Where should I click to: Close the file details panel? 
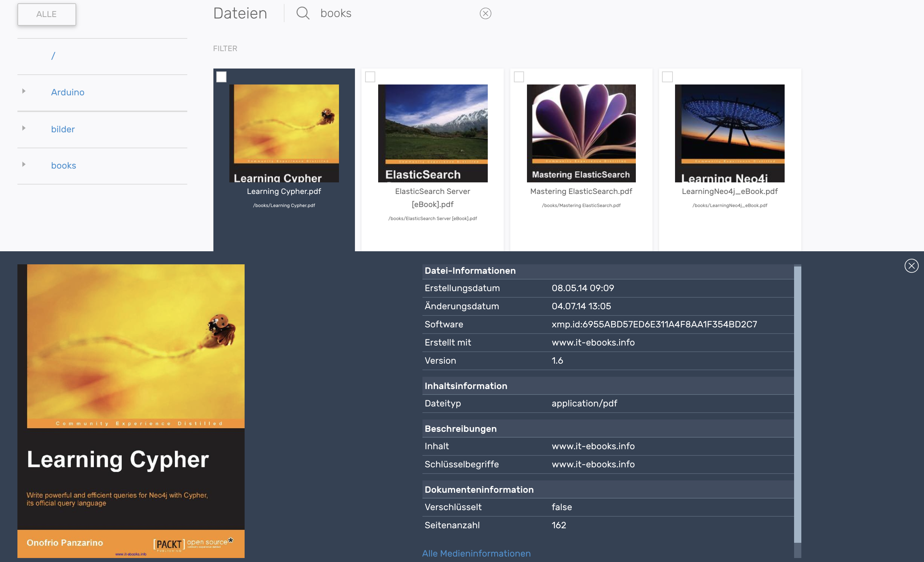[x=911, y=266]
